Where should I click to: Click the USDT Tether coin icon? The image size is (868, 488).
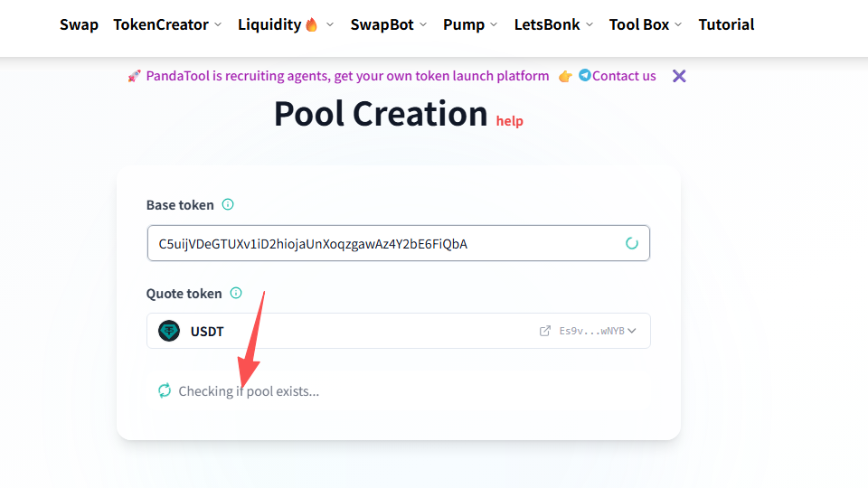[x=169, y=331]
